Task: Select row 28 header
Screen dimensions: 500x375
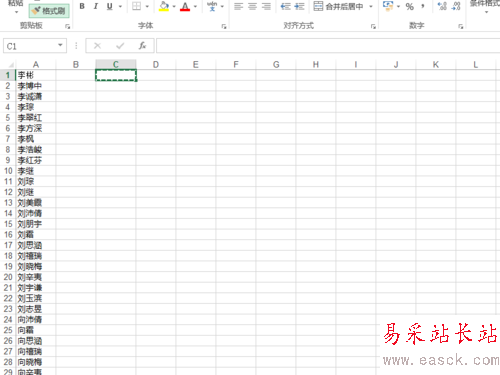Action: [x=8, y=362]
